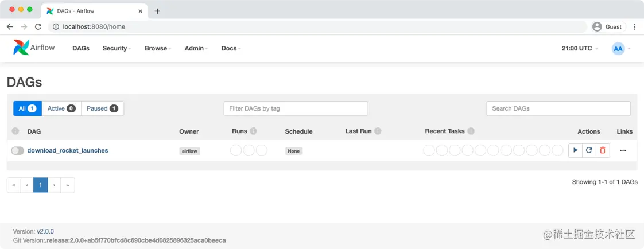Screen dimensions: 644x249
Task: Reload the page with browser refresh icon
Action: (38, 26)
